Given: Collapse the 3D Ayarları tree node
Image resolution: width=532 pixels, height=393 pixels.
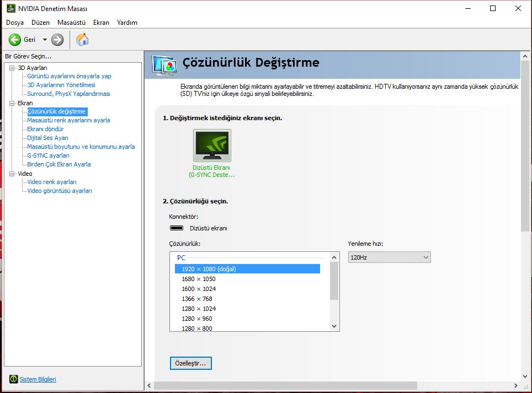Looking at the screenshot, I should (x=12, y=68).
